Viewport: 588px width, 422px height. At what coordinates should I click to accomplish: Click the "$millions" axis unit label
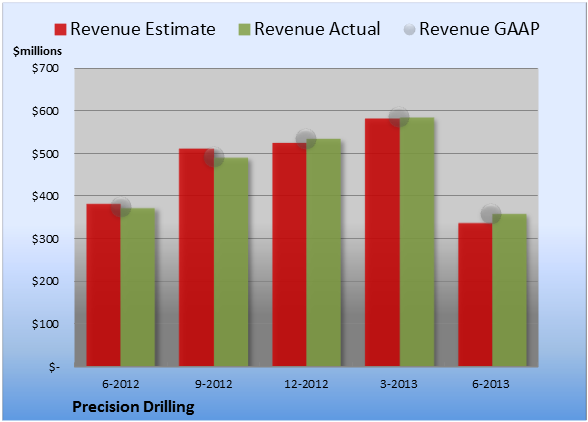coord(37,51)
